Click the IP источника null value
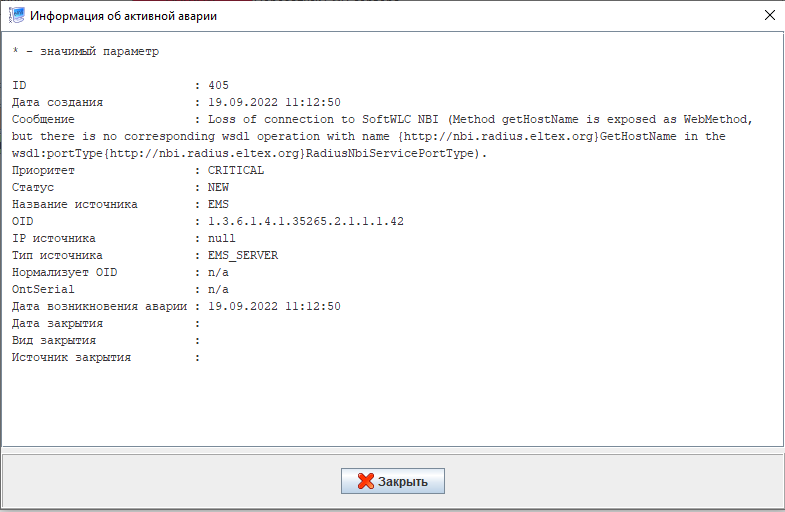785x512 pixels. (222, 238)
